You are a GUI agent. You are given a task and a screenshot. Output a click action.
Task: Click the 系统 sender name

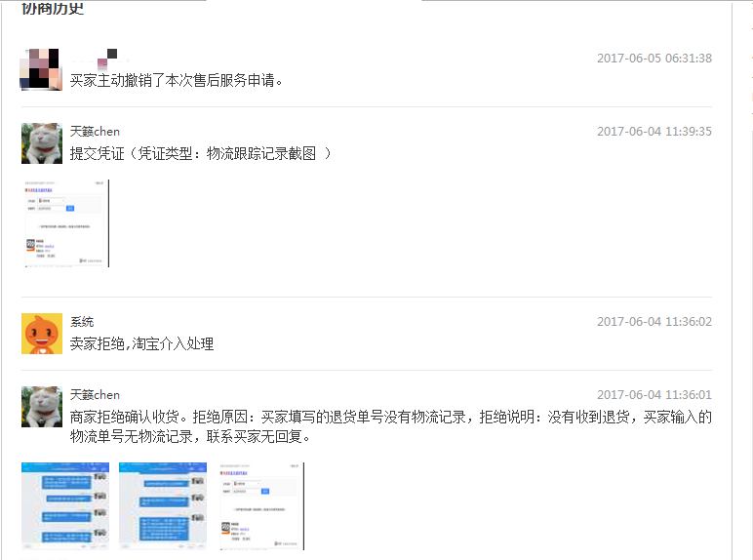82,321
